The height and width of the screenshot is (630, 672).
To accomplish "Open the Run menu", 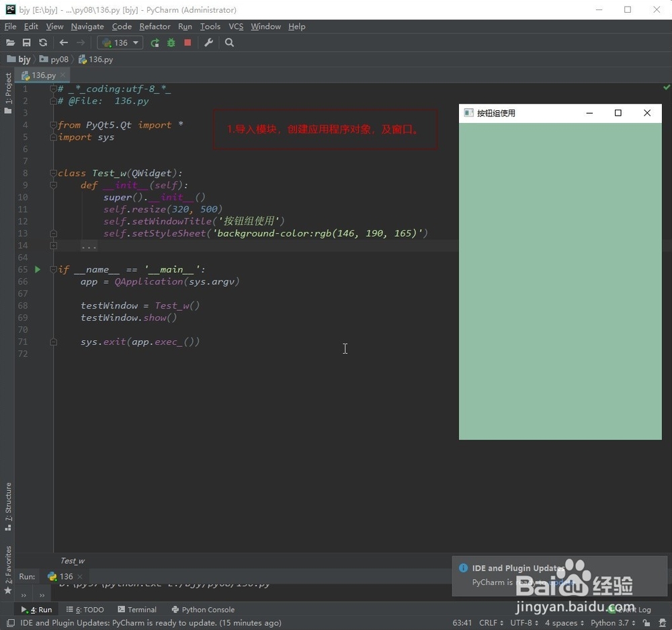I will tap(185, 27).
